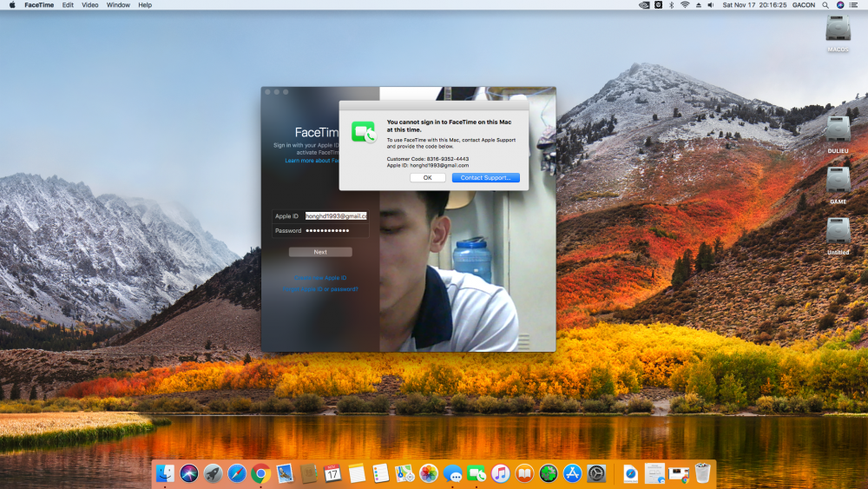Open the Mail eagle-stamp icon in Dock
Screen dimensions: 868x489
(x=285, y=473)
